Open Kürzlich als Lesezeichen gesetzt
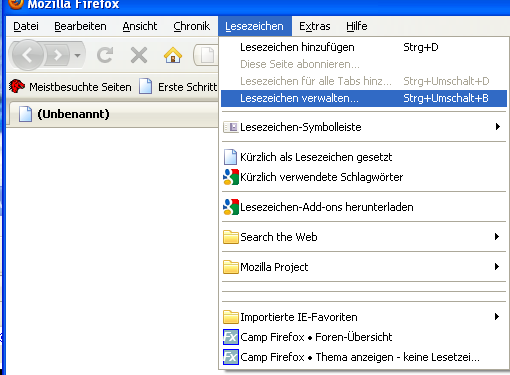Viewport: 510px width, 375px height. pos(364,157)
